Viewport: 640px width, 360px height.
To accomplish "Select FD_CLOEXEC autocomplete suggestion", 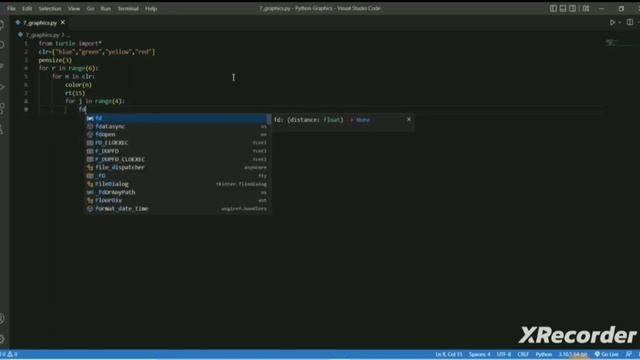I will pyautogui.click(x=176, y=143).
